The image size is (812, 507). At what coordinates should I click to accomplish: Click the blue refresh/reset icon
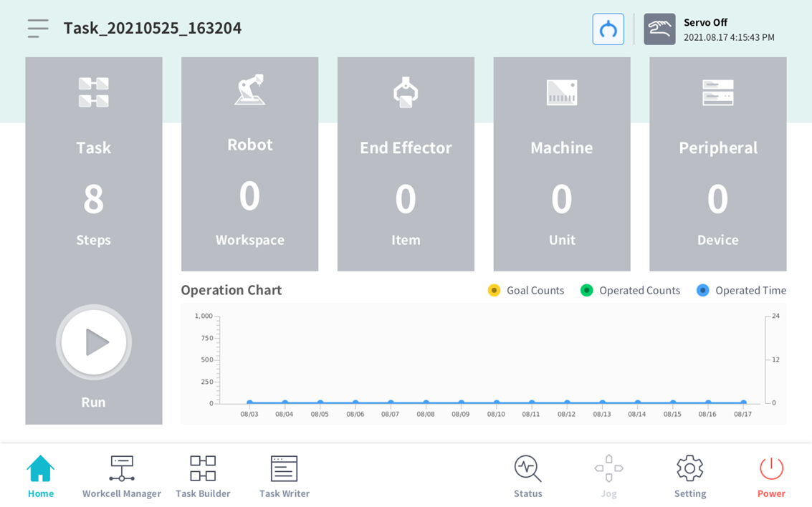[x=608, y=29]
